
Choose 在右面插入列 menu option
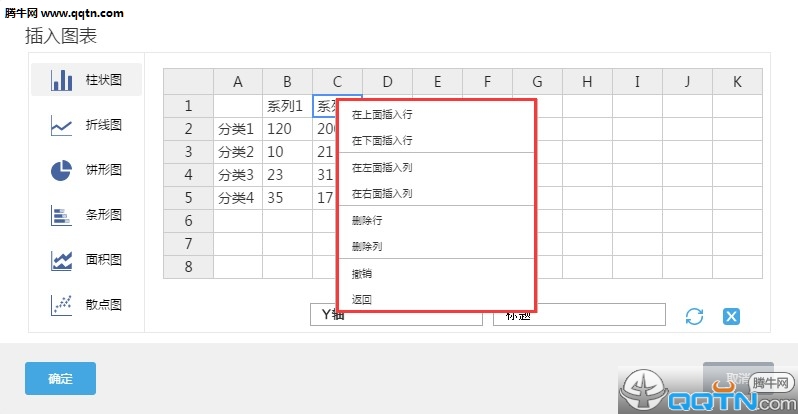point(382,193)
